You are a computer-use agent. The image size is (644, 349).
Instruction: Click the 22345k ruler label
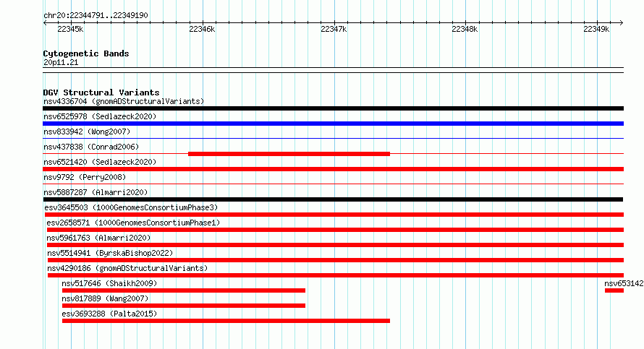pos(70,30)
